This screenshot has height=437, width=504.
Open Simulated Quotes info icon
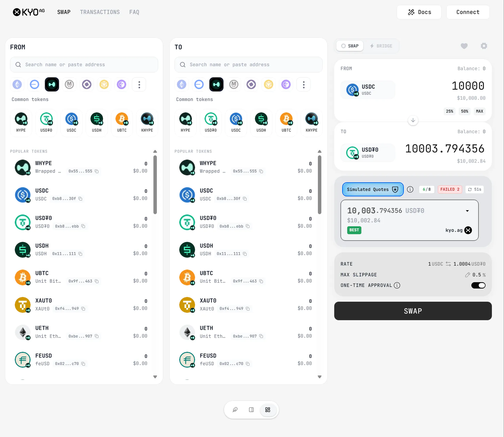pyautogui.click(x=410, y=189)
